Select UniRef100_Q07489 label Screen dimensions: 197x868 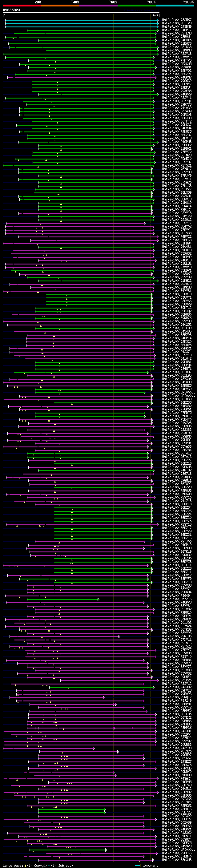tap(177, 111)
